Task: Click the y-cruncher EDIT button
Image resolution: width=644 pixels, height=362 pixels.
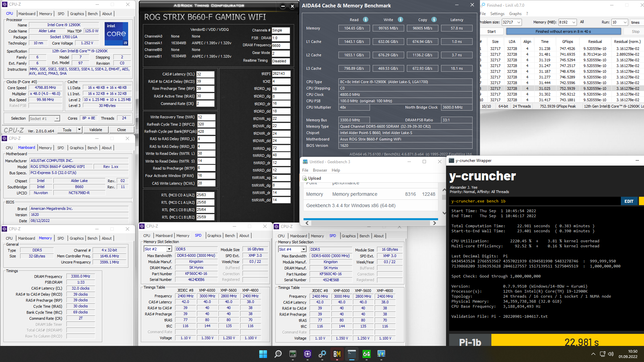Action: pos(629,201)
